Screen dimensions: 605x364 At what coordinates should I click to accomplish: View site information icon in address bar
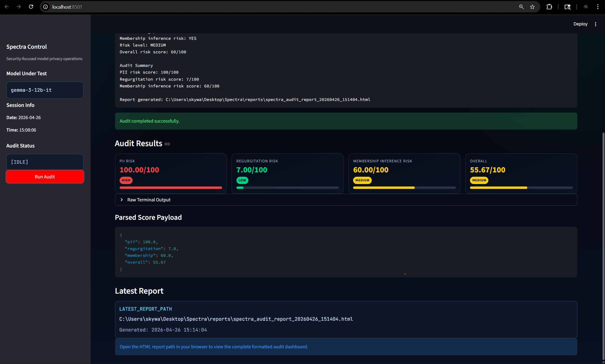point(46,7)
